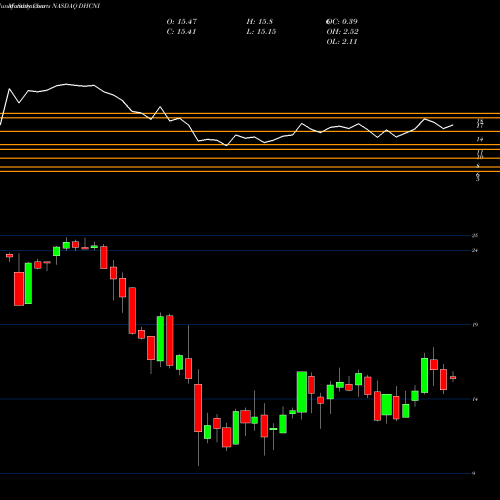The height and width of the screenshot is (500, 500).
Task: Click the price axis label '9'
Action: [474, 473]
